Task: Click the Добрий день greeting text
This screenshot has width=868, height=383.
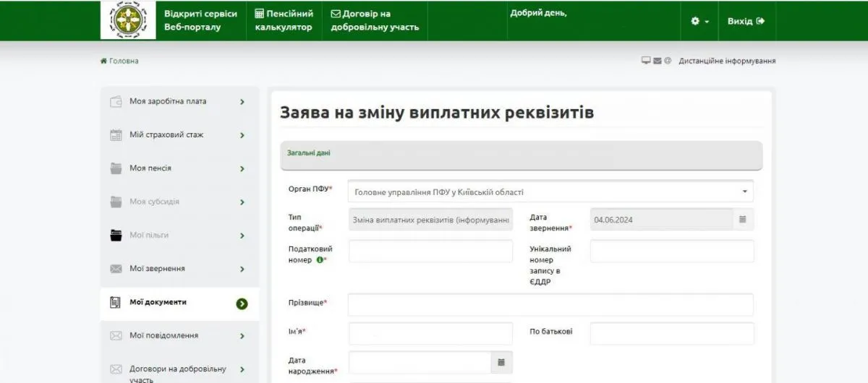Action: coord(538,14)
